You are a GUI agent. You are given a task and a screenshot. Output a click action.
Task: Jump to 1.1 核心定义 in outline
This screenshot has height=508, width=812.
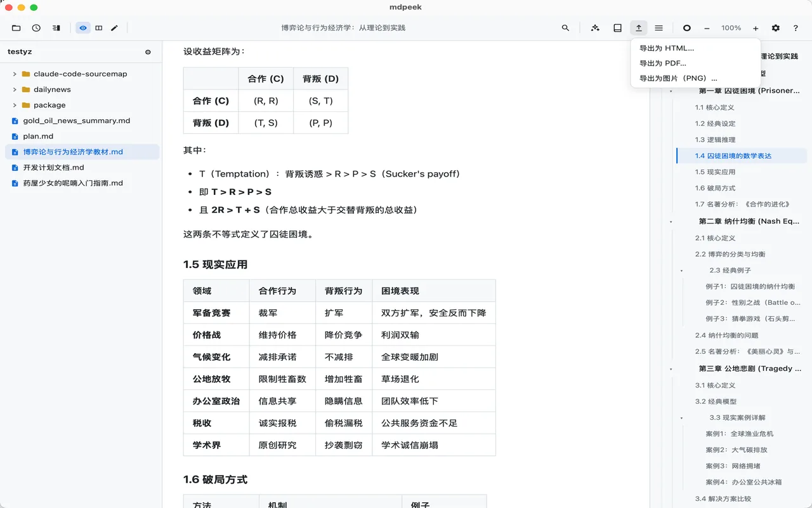[715, 107]
